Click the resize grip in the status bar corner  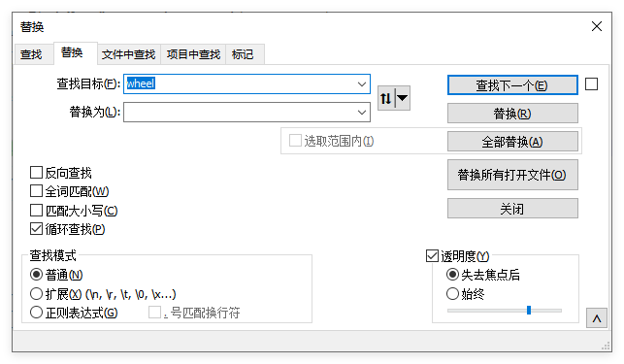[x=607, y=347]
